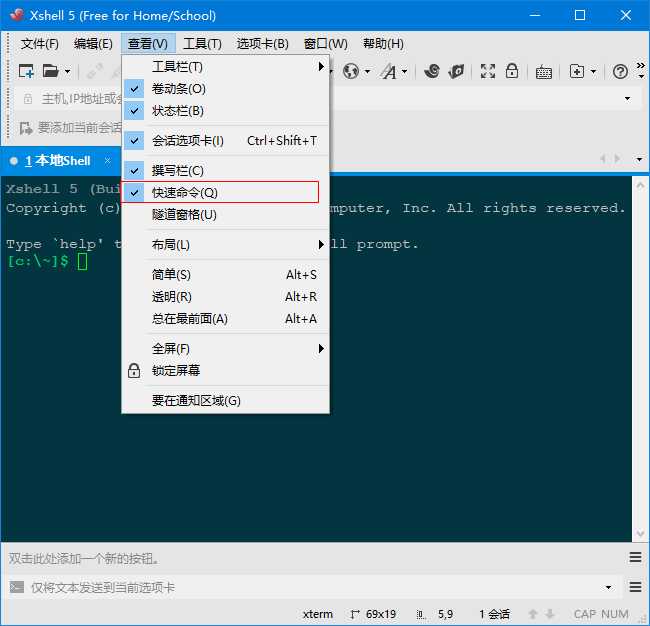Click the 1 会话 status bar entry
The image size is (650, 626).
point(494,614)
